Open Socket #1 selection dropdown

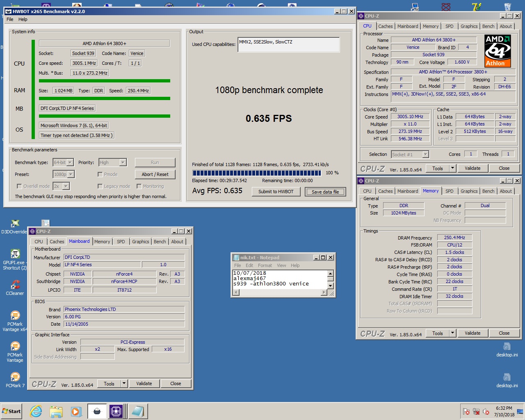pyautogui.click(x=425, y=154)
